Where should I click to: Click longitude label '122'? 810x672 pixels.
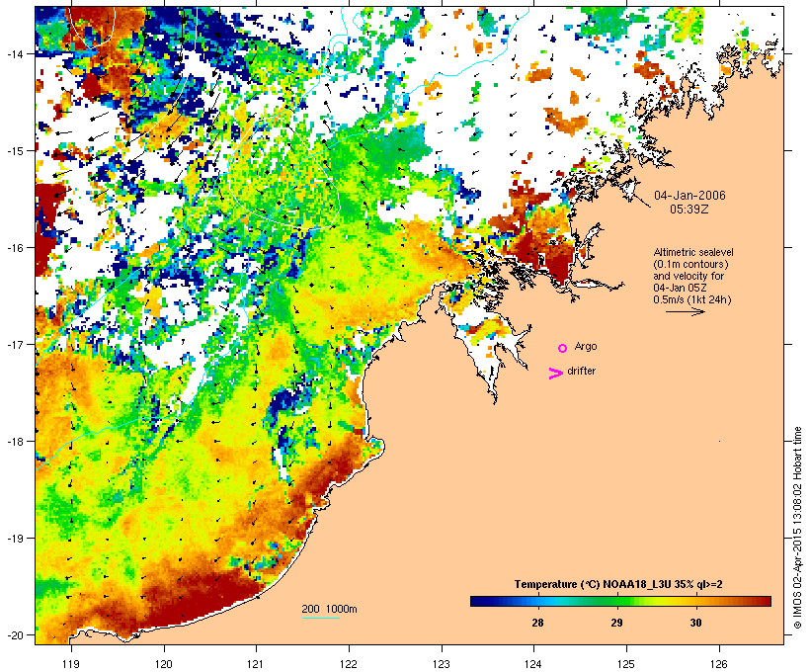pyautogui.click(x=349, y=664)
